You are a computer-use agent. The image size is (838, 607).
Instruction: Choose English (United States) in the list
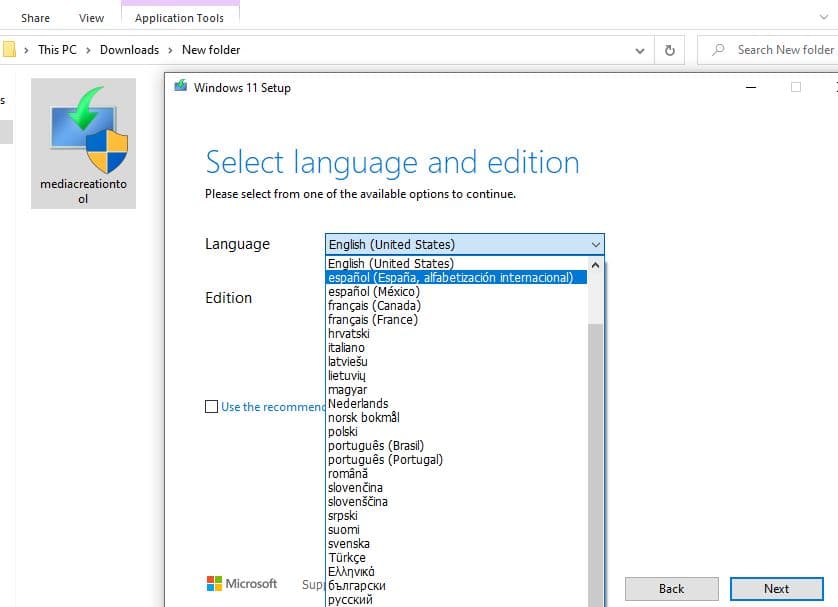(456, 263)
